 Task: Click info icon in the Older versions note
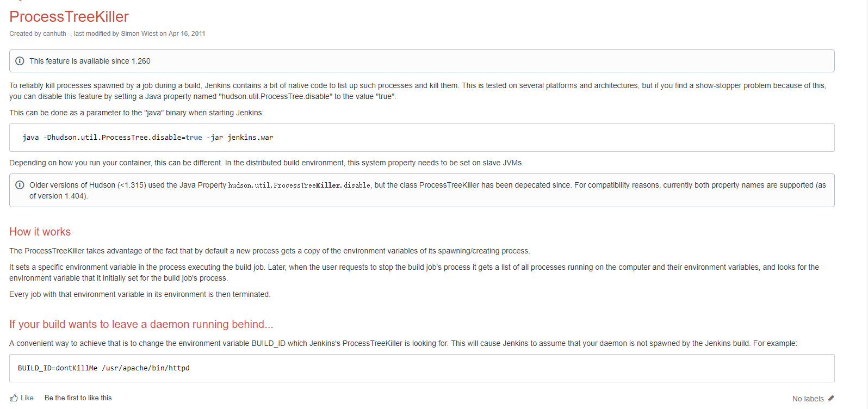pos(20,185)
